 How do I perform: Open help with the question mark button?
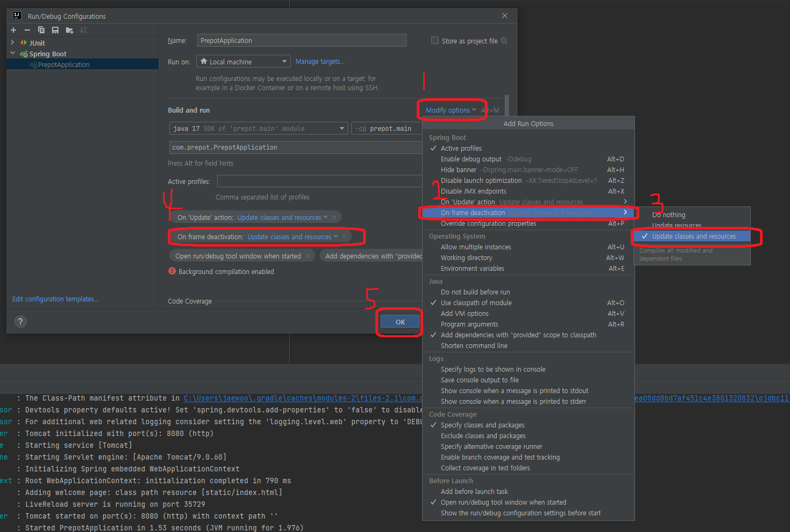click(x=20, y=321)
